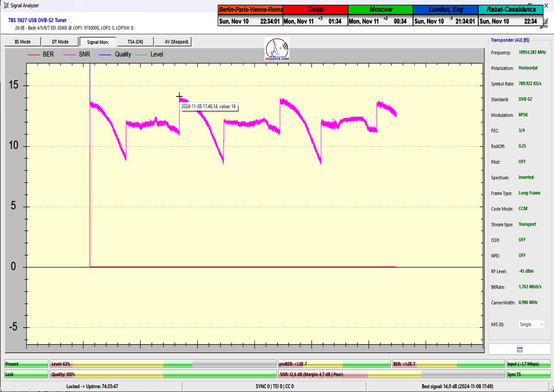The height and width of the screenshot is (392, 554).
Task: Click the Level 63% indicator bar
Action: [163, 364]
